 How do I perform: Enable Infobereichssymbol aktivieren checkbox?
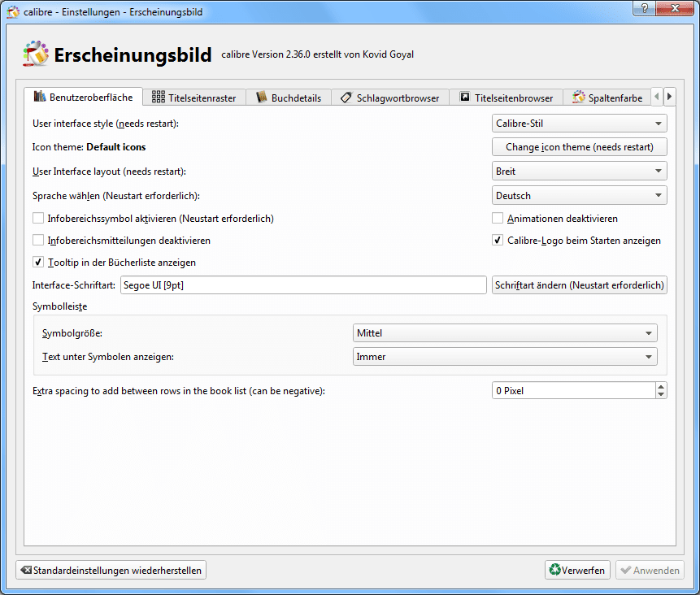pyautogui.click(x=38, y=219)
